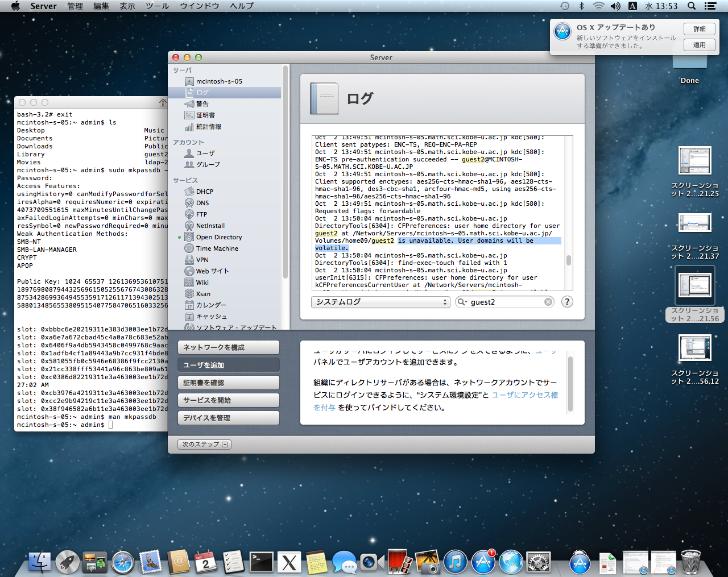728x577 pixels.
Task: Open the ヘルプ menu
Action: pyautogui.click(x=242, y=6)
